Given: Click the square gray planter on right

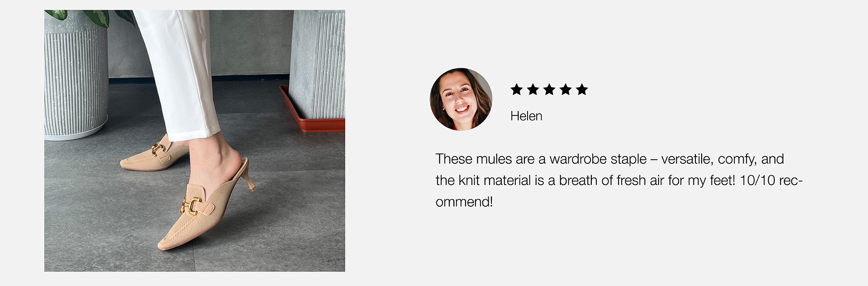Looking at the screenshot, I should (317, 63).
